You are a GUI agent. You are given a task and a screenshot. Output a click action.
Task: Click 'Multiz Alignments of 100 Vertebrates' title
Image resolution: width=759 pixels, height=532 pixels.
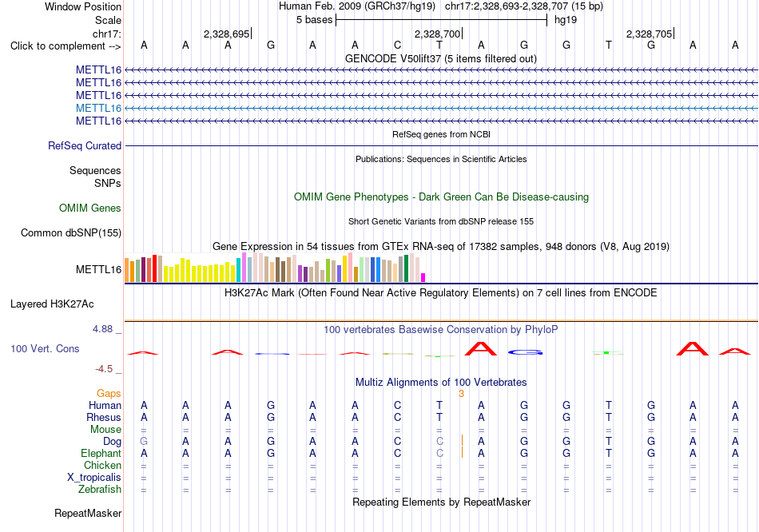[x=441, y=383]
